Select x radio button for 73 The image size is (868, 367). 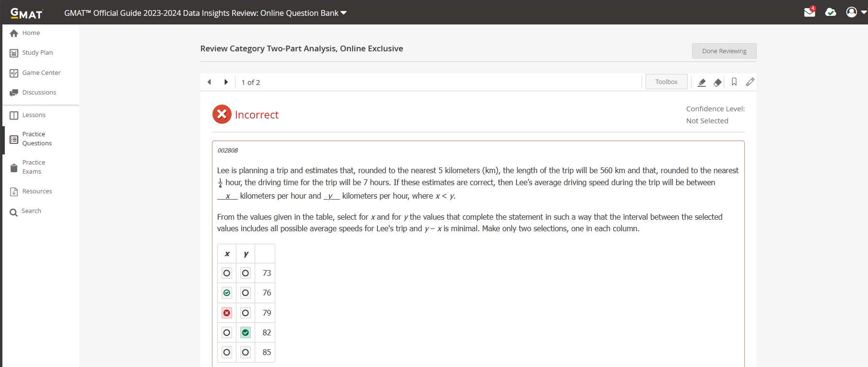pyautogui.click(x=227, y=273)
